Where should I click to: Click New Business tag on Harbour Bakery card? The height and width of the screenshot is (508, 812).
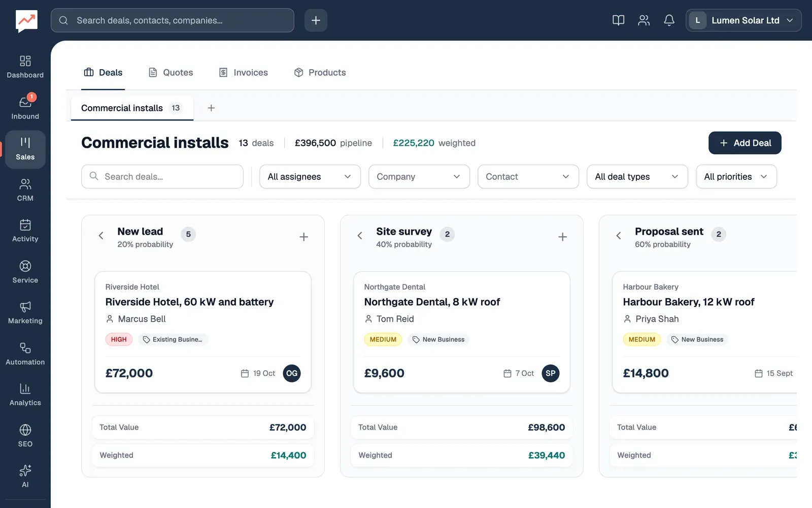click(x=697, y=339)
